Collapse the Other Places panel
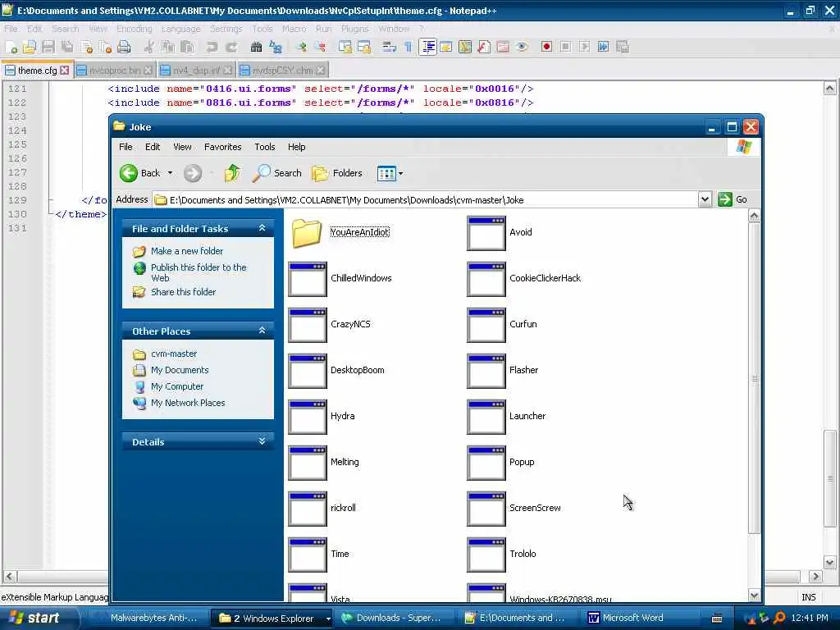This screenshot has height=630, width=840. point(262,331)
